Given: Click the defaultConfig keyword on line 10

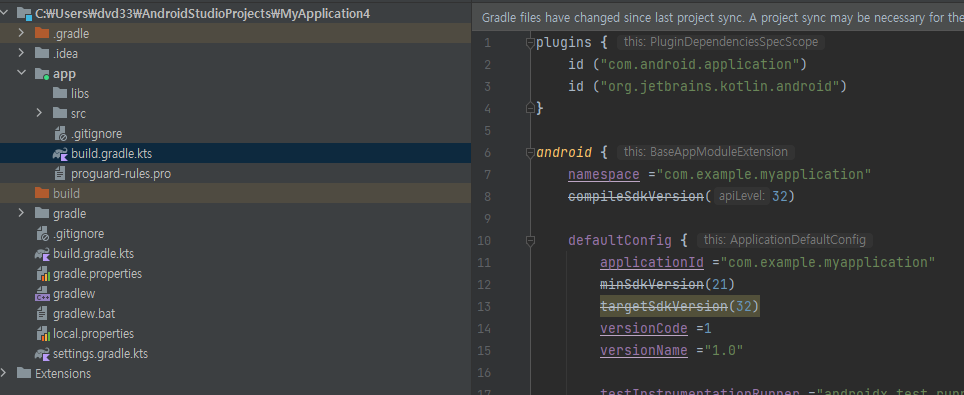Looking at the screenshot, I should (x=620, y=240).
